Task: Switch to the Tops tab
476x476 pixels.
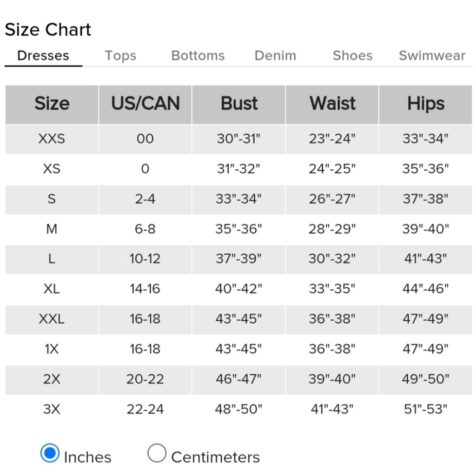Action: pos(120,56)
